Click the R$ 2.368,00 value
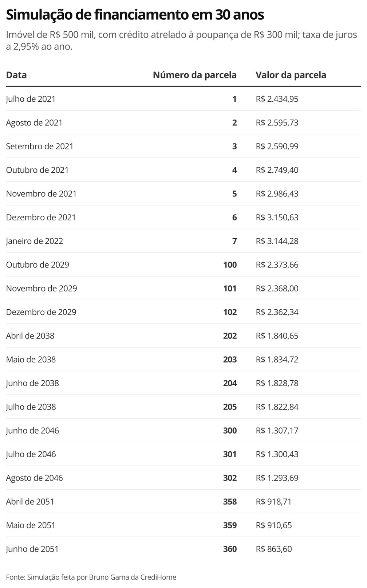This screenshot has height=588, width=367. tap(277, 289)
